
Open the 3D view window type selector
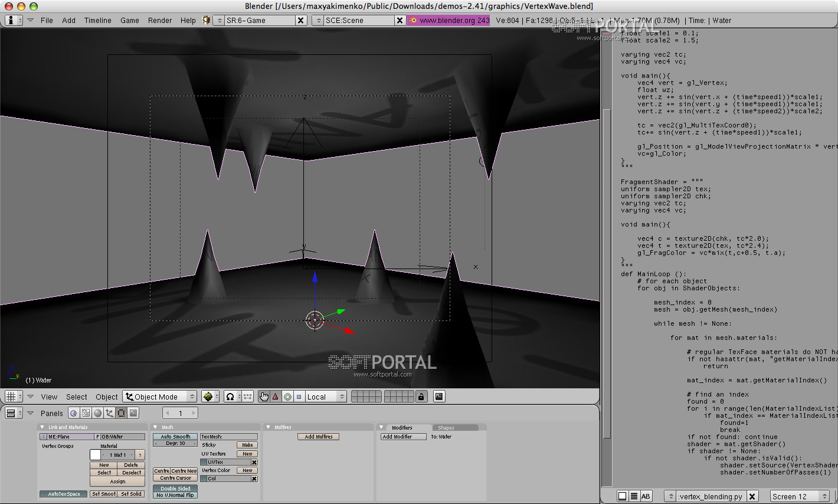tap(14, 397)
